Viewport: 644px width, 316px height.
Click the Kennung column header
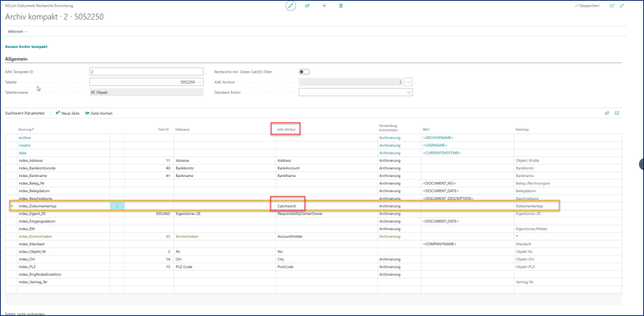(27, 130)
